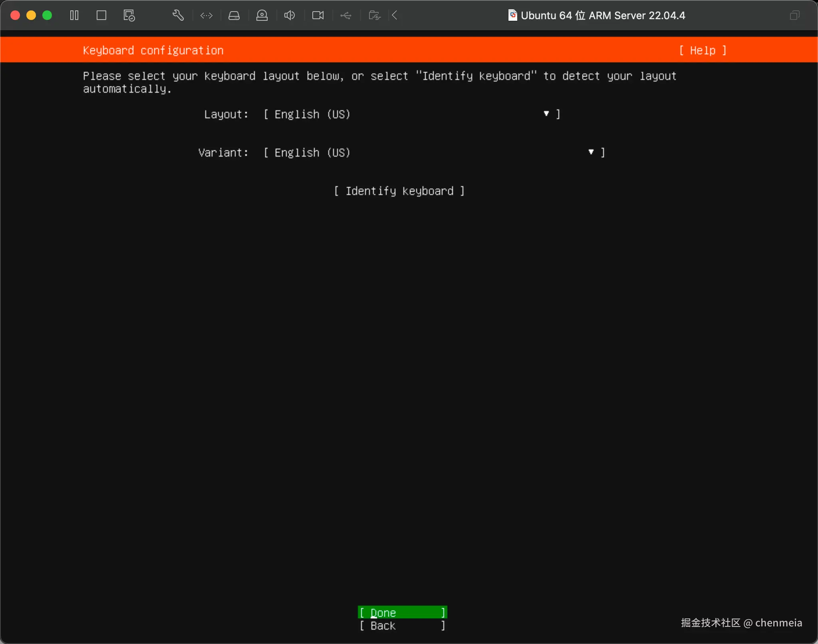Open the settings wrench icon

click(178, 16)
